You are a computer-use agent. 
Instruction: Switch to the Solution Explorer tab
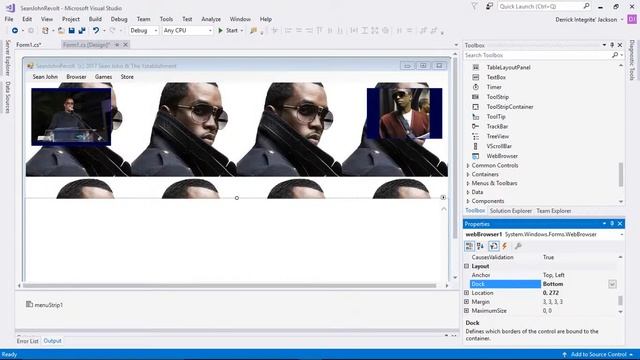[x=511, y=211]
